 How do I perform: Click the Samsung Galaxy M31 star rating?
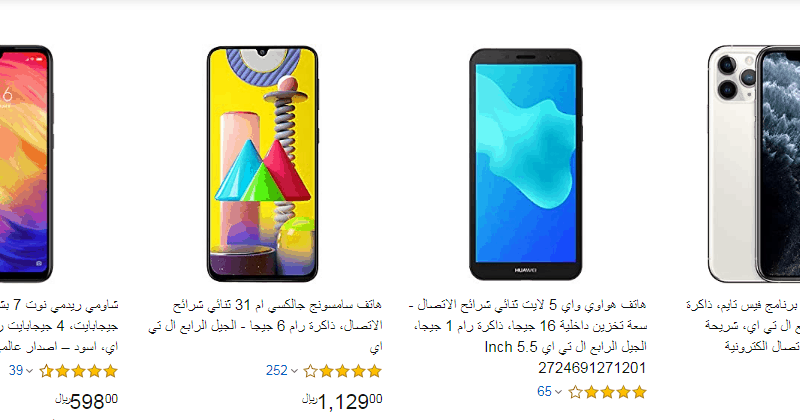(342, 371)
